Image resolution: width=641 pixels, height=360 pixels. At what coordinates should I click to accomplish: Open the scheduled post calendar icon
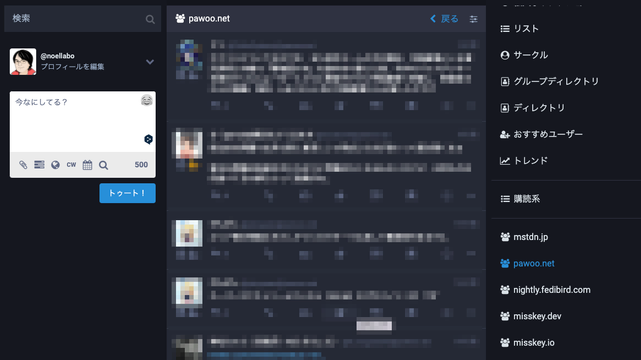click(87, 165)
